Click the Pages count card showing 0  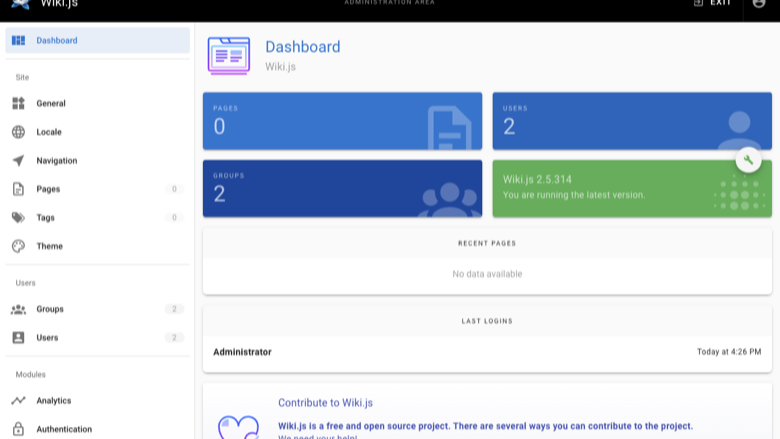(x=342, y=121)
